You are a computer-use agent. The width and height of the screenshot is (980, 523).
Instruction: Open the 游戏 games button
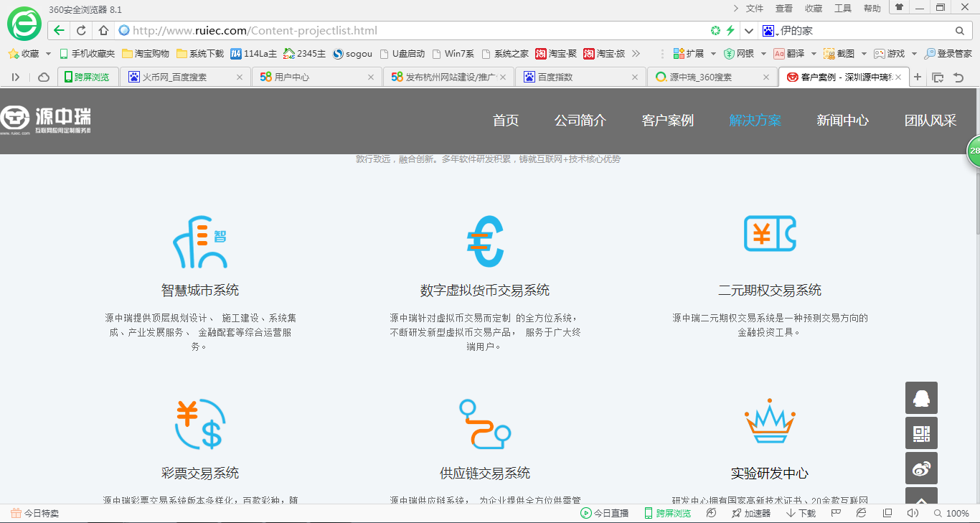coord(889,54)
